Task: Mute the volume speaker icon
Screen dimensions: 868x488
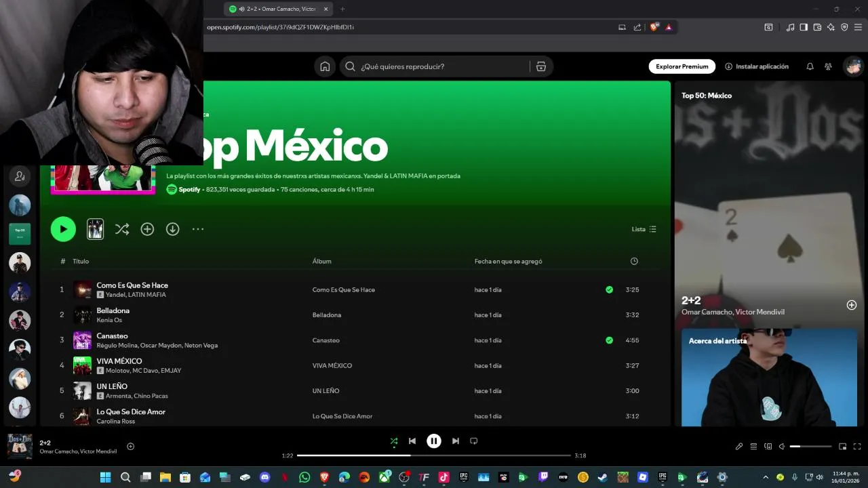Action: pos(782,447)
